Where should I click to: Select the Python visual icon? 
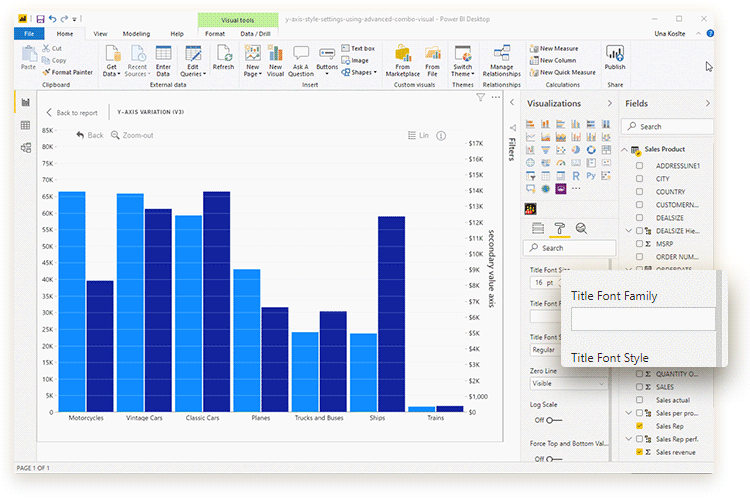tap(591, 176)
